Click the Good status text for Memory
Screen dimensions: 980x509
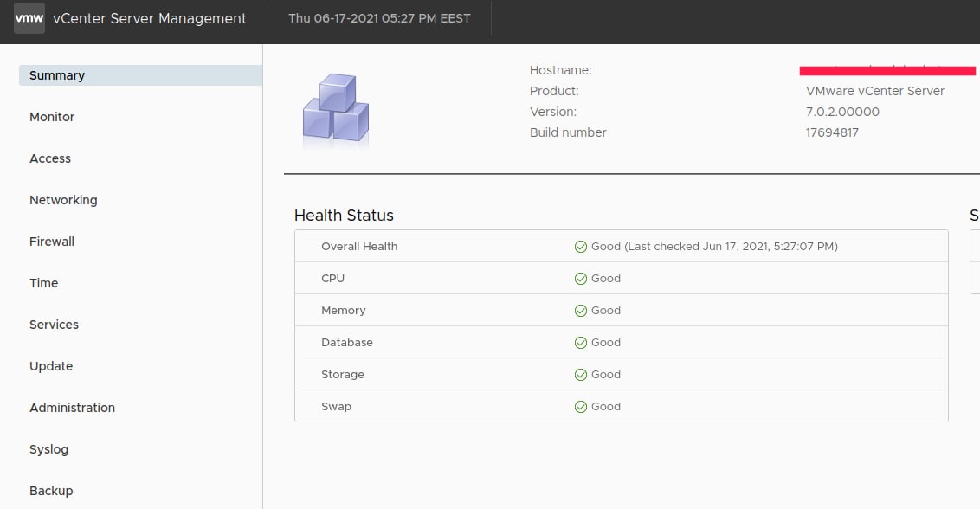tap(606, 310)
